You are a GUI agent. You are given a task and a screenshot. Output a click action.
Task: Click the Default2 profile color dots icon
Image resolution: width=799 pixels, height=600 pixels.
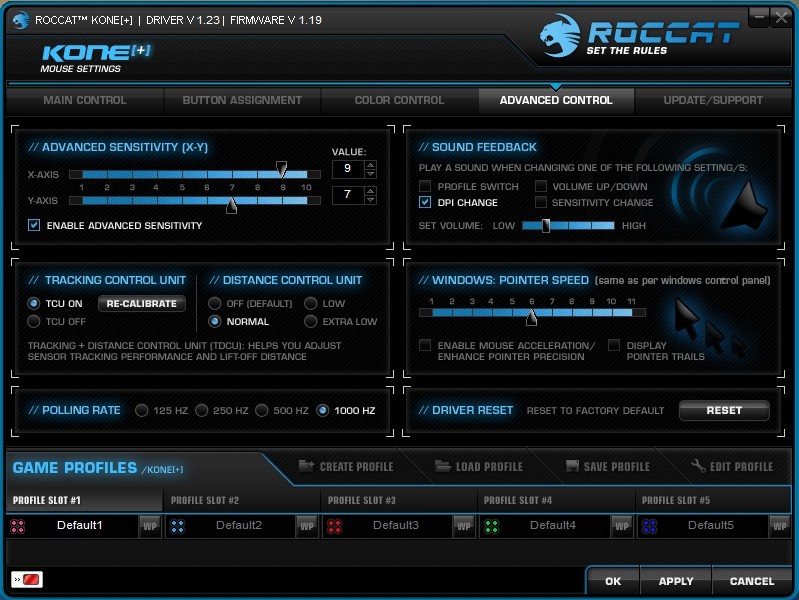[178, 527]
